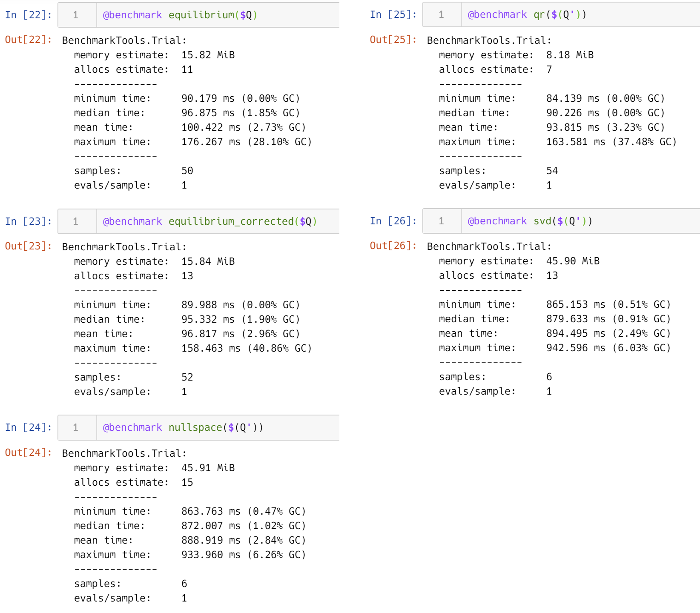Image resolution: width=700 pixels, height=613 pixels.
Task: Select the 865.153 ms minimum time
Action: tap(576, 304)
